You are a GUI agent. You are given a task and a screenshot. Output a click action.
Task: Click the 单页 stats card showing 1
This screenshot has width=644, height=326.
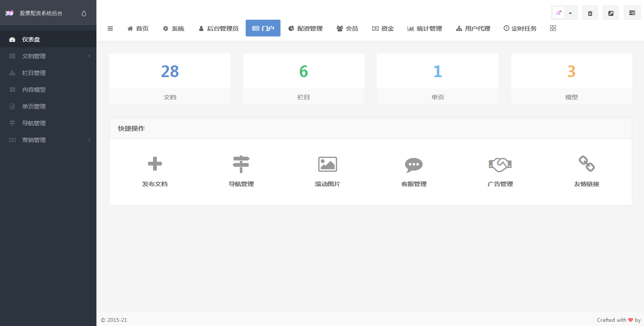437,79
